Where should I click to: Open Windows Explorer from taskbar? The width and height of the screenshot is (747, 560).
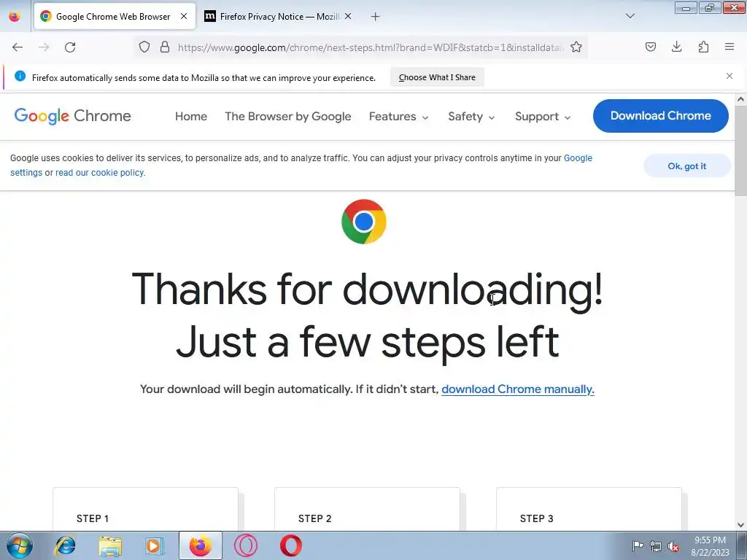coord(110,545)
